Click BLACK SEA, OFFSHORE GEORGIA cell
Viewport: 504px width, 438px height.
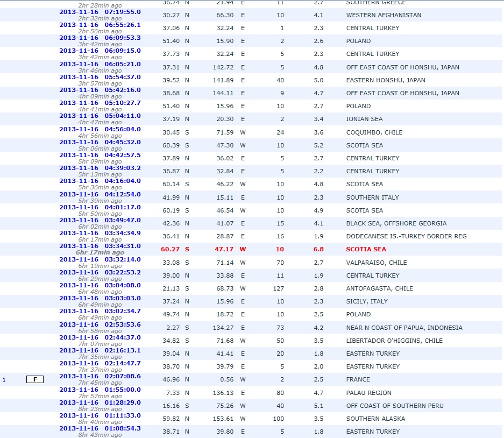pyautogui.click(x=396, y=223)
